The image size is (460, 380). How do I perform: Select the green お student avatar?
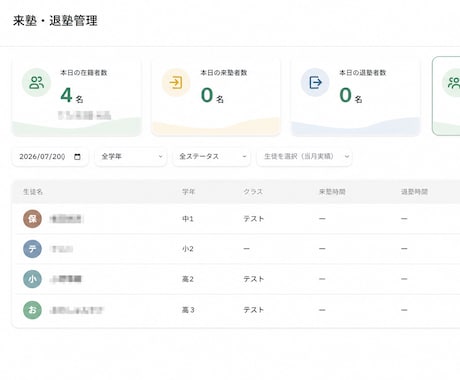tap(32, 310)
